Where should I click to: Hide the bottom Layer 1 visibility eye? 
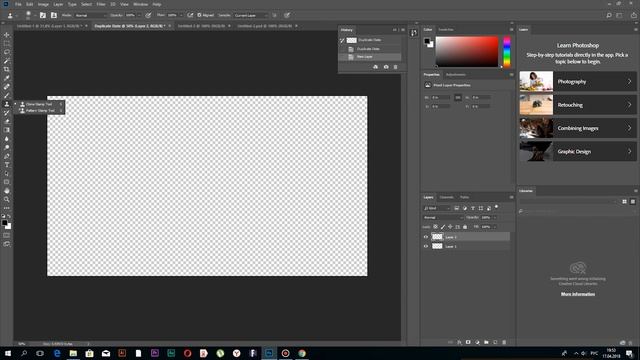point(426,246)
